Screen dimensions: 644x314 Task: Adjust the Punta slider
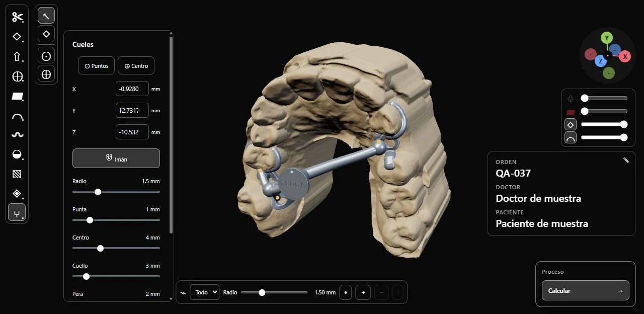point(116,220)
